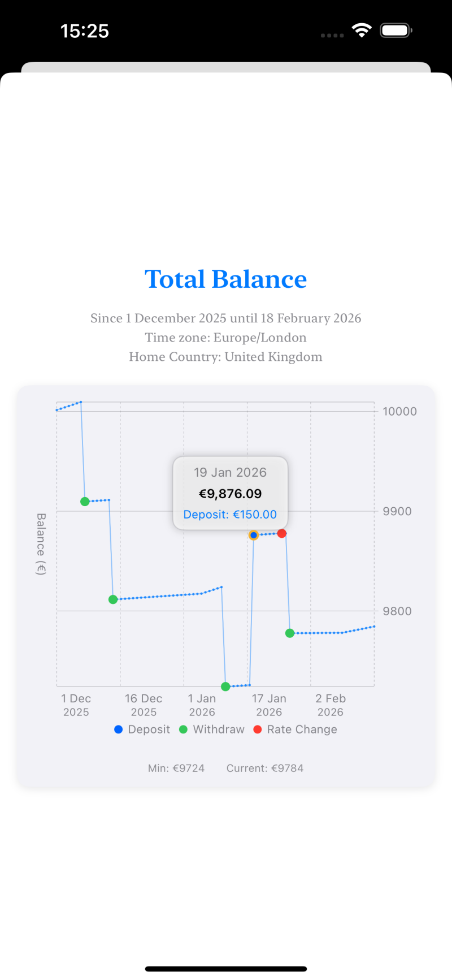452x980 pixels.
Task: Tap the "17 Jan 2026" x-axis label
Action: pyautogui.click(x=269, y=705)
